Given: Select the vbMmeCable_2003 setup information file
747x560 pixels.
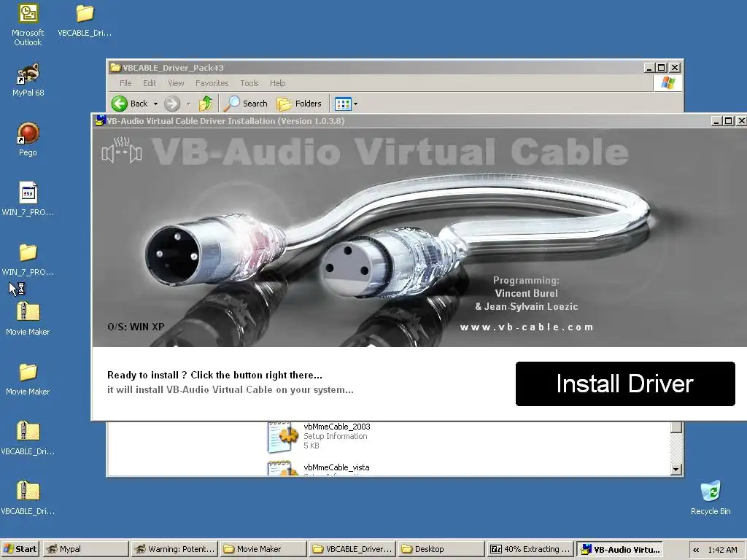Looking at the screenshot, I should (x=320, y=436).
